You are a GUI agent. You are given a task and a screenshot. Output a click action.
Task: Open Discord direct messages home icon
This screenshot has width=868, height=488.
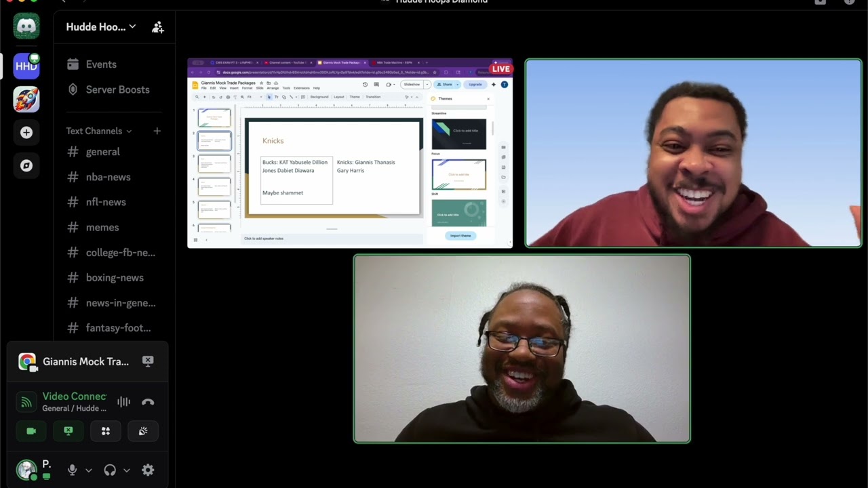point(26,26)
